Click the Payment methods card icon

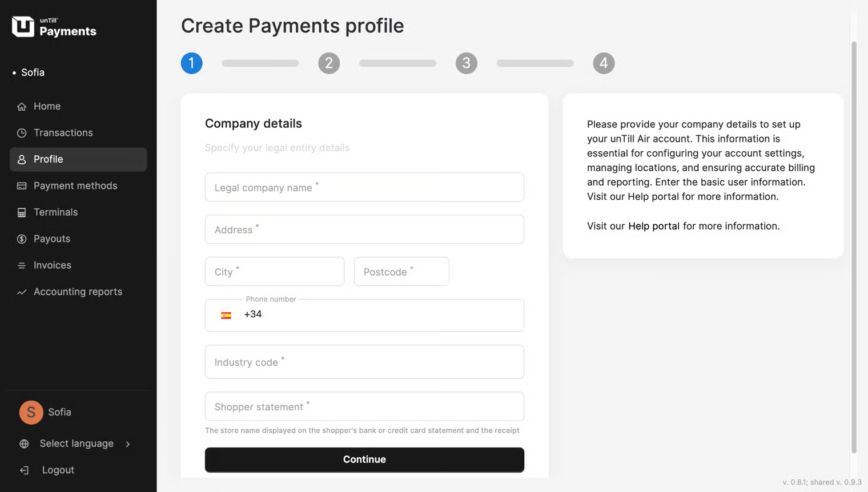(x=22, y=186)
